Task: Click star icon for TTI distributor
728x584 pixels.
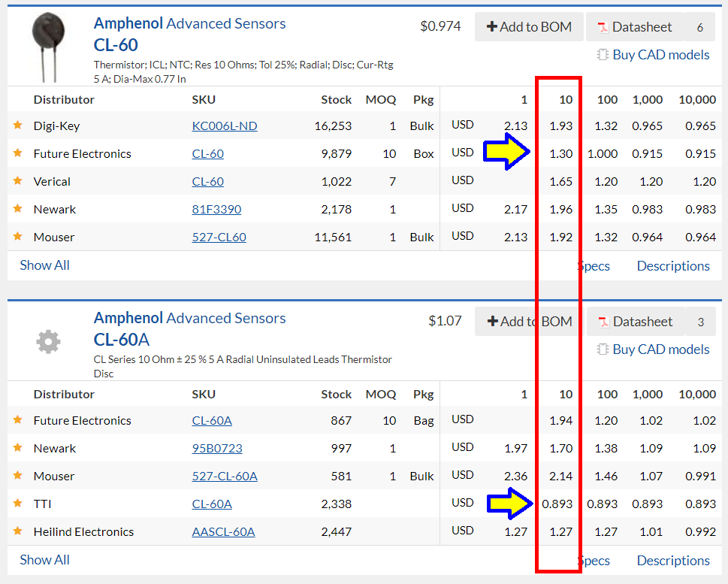Action: [17, 503]
